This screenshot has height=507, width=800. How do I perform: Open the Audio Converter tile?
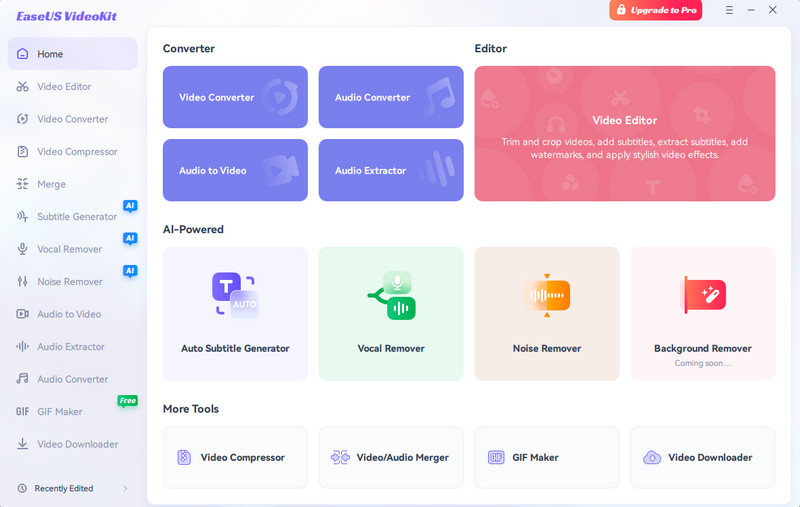pos(391,97)
